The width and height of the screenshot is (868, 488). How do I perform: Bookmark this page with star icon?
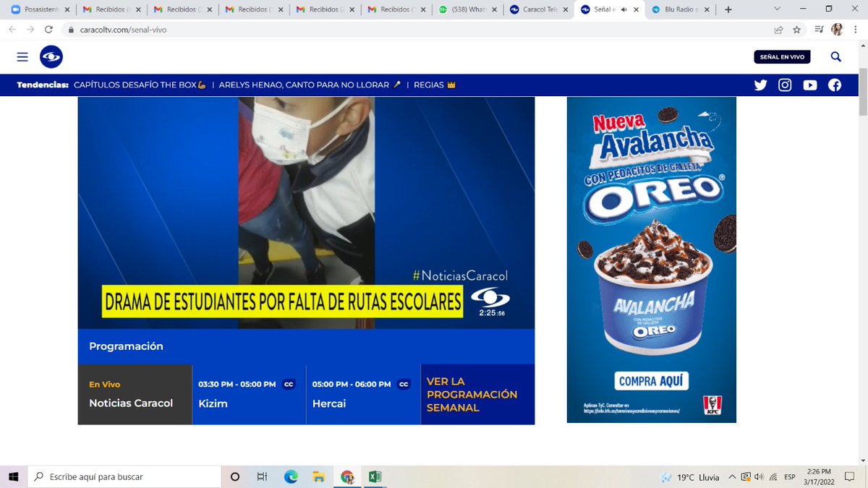[x=796, y=30]
